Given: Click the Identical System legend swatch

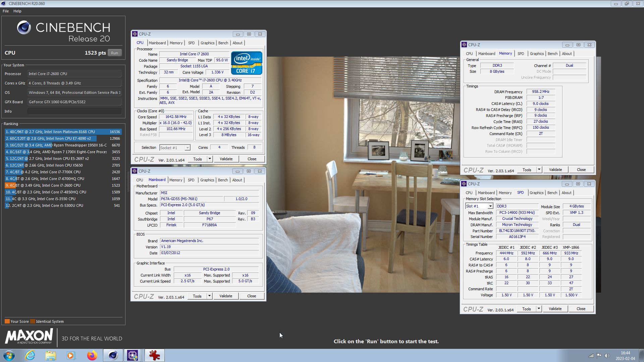Looking at the screenshot, I should click(x=33, y=321).
